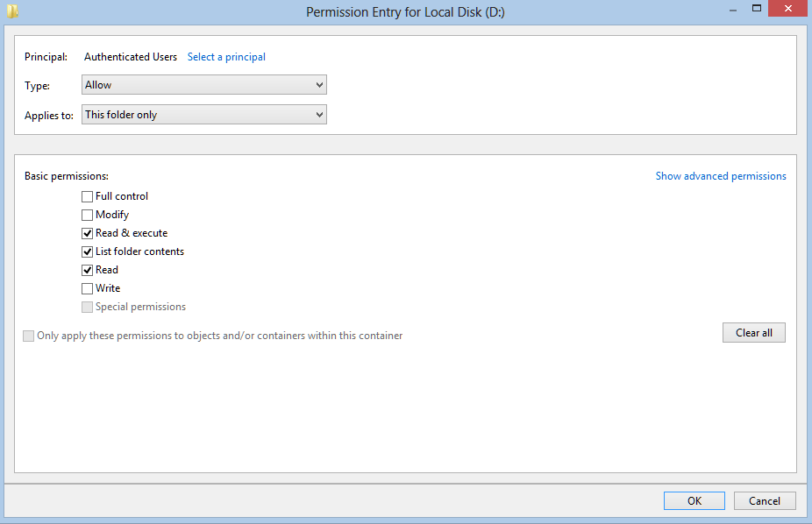Enable the Write permission checkbox
The width and height of the screenshot is (812, 524).
coord(87,288)
